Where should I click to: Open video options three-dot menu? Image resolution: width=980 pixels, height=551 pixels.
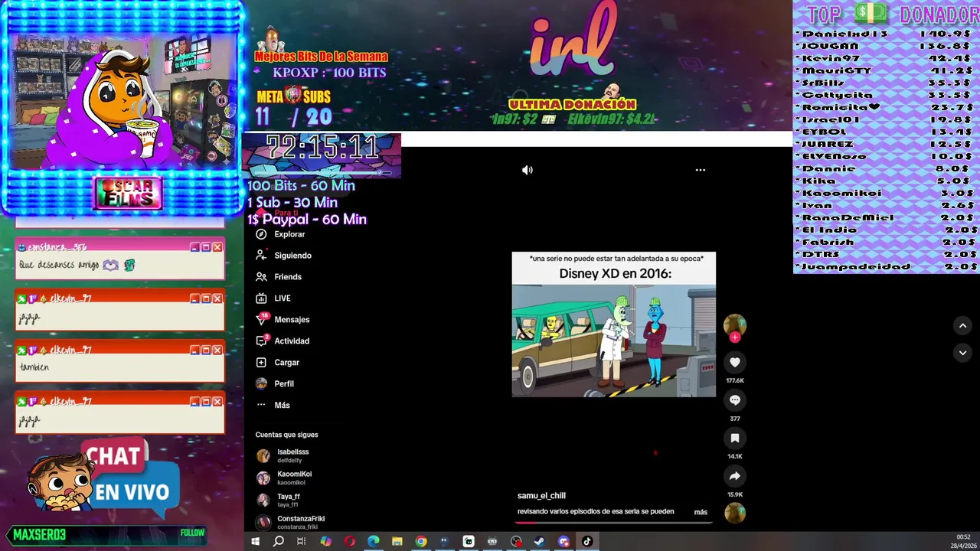[701, 170]
